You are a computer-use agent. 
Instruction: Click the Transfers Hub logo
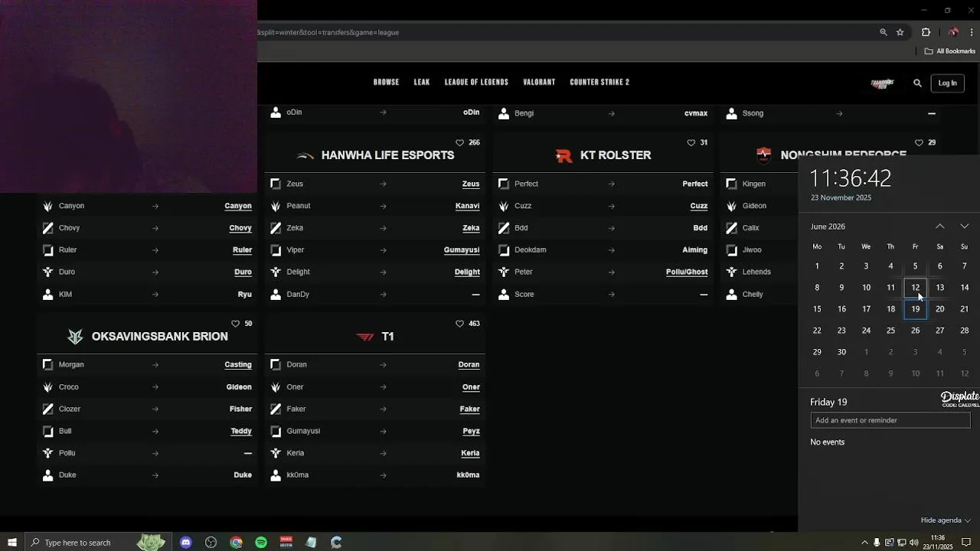click(x=882, y=83)
